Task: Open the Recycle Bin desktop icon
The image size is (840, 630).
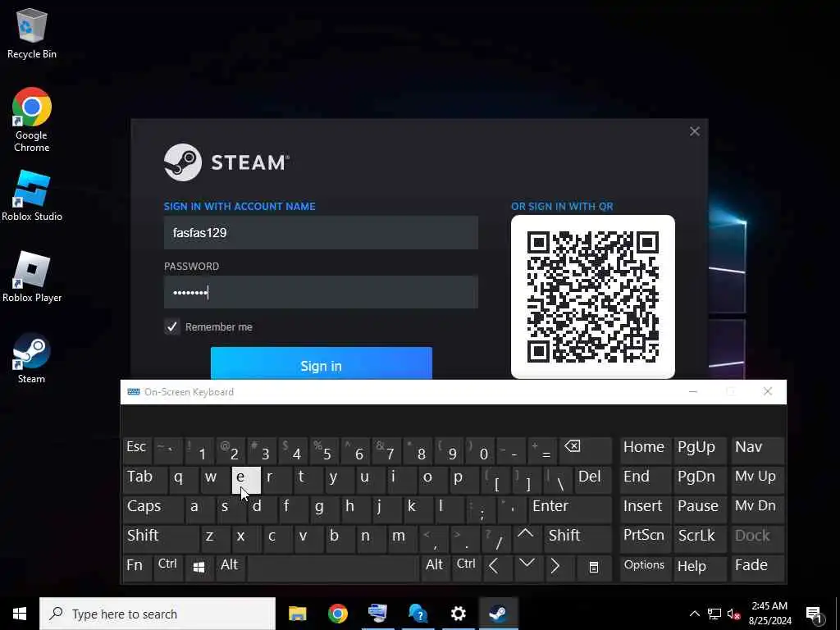Action: coord(32,33)
